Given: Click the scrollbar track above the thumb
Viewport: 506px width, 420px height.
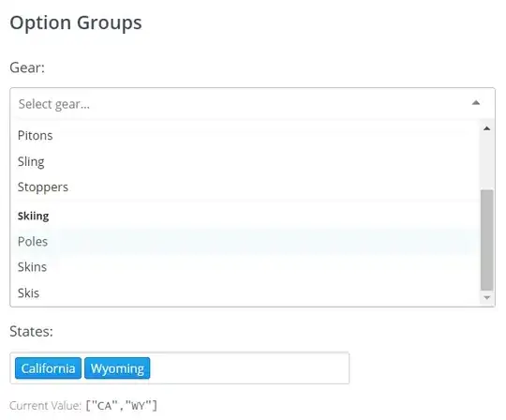Looking at the screenshot, I should [x=487, y=161].
